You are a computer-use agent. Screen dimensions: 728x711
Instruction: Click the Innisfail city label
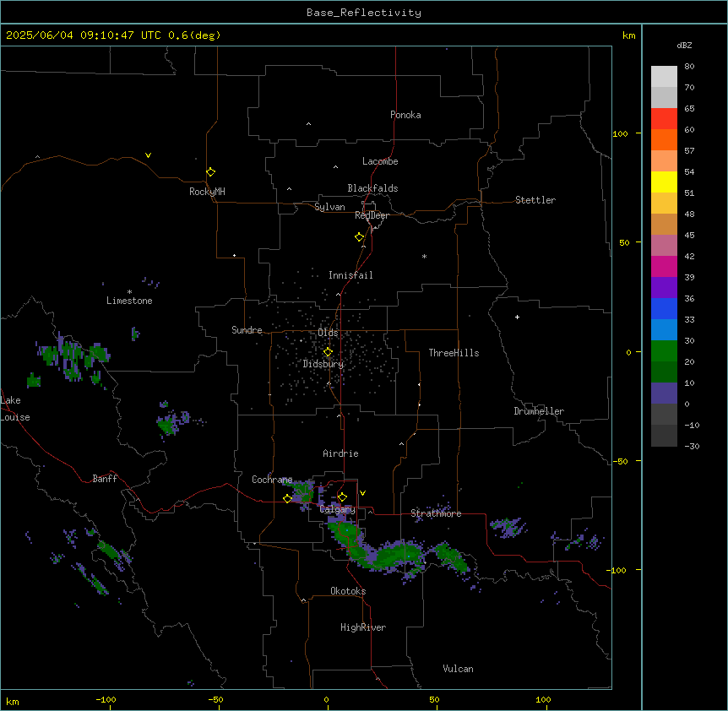point(350,275)
